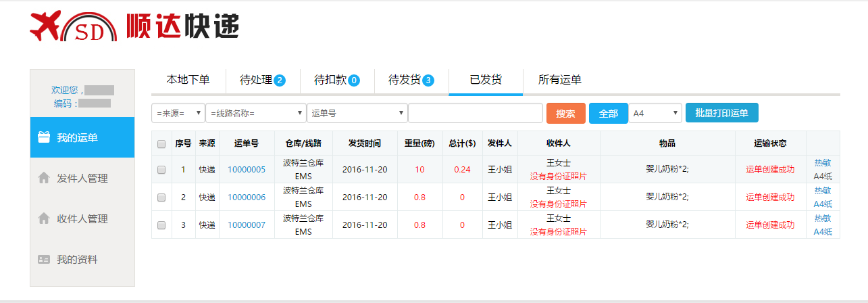Check the box for waybill 10000006

click(161, 197)
